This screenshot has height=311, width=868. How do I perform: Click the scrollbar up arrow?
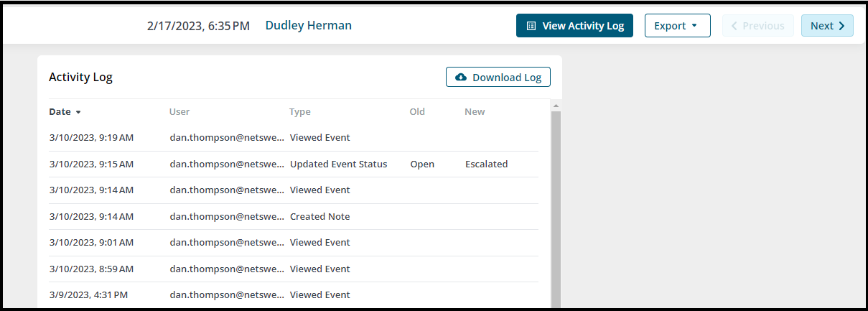[x=556, y=106]
